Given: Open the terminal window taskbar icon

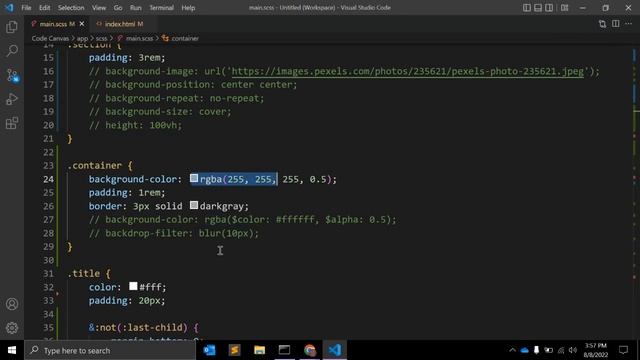Looking at the screenshot, I should coord(284,350).
